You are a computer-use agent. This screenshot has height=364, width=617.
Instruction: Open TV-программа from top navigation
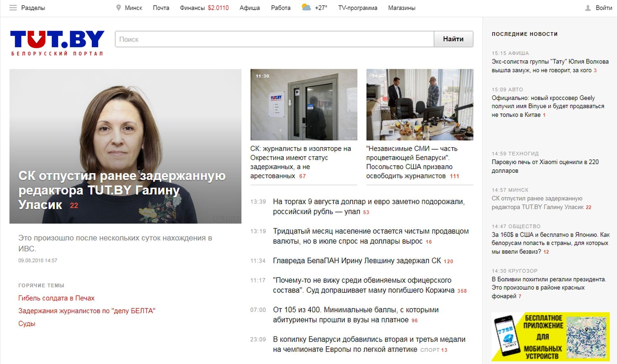click(x=357, y=8)
